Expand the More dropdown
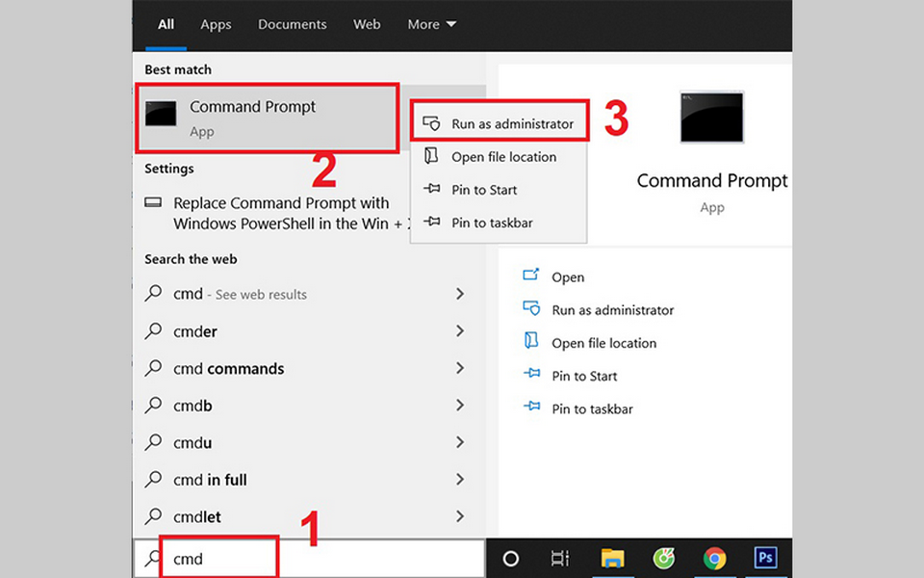This screenshot has height=578, width=924. [431, 25]
